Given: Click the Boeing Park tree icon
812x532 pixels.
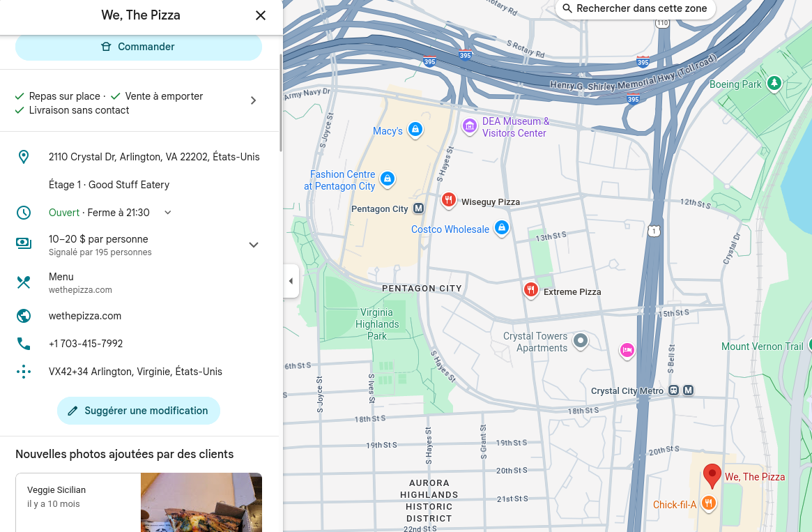Looking at the screenshot, I should [x=774, y=83].
